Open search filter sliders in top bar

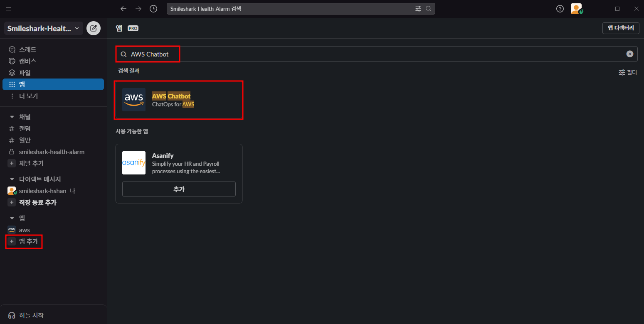click(418, 9)
